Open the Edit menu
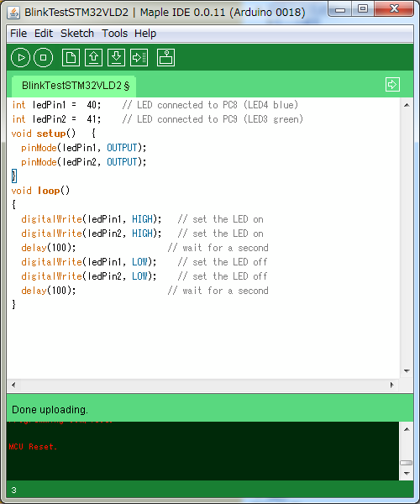The image size is (420, 504). pyautogui.click(x=44, y=33)
